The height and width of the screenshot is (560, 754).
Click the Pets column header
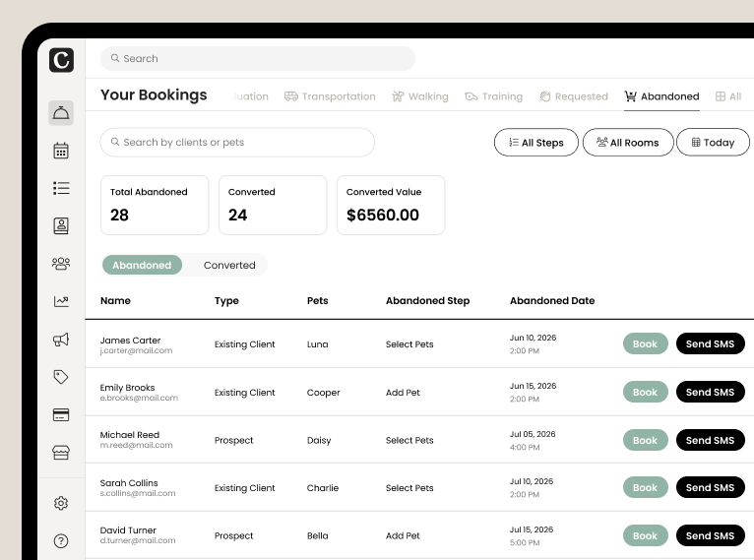pos(317,301)
